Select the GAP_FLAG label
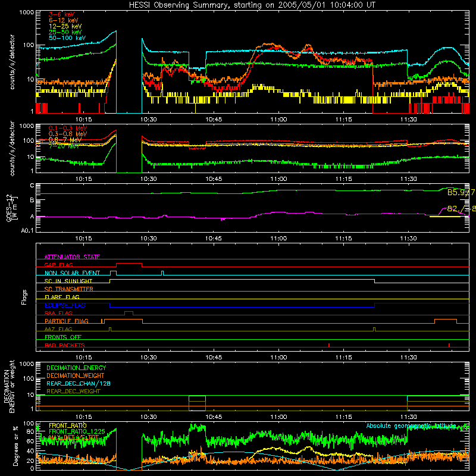The height and width of the screenshot is (476, 476). [58, 265]
